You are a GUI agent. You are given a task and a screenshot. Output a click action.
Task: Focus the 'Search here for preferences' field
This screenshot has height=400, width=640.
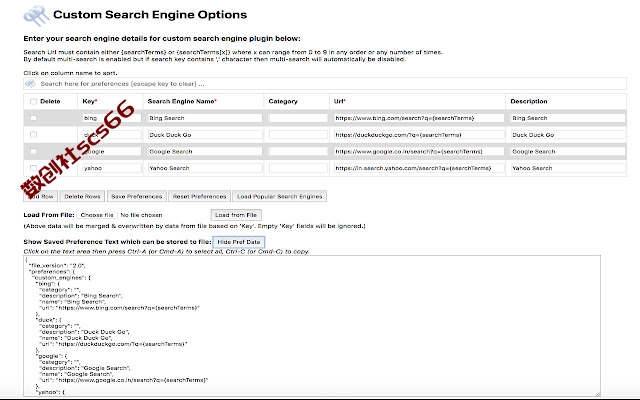pyautogui.click(x=325, y=84)
